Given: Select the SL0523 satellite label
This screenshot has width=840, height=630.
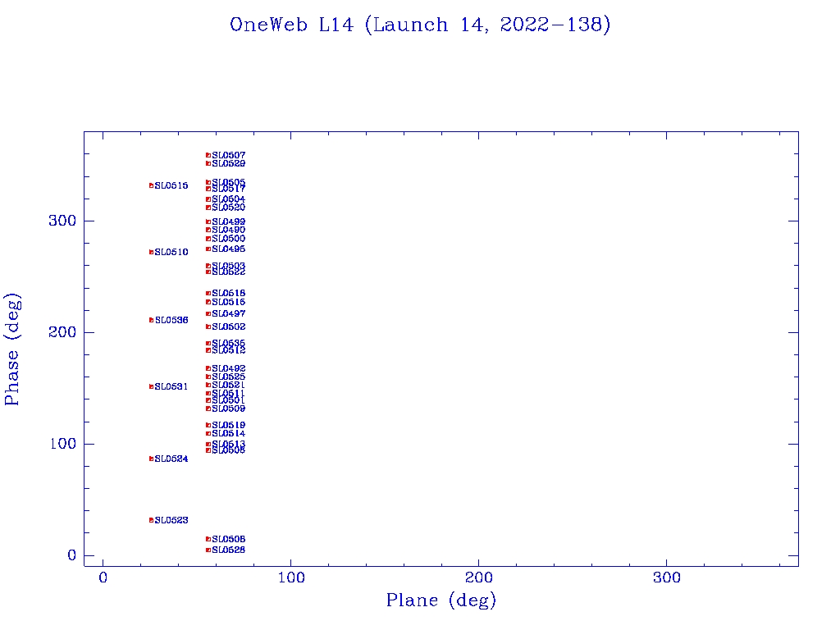Looking at the screenshot, I should [x=171, y=520].
